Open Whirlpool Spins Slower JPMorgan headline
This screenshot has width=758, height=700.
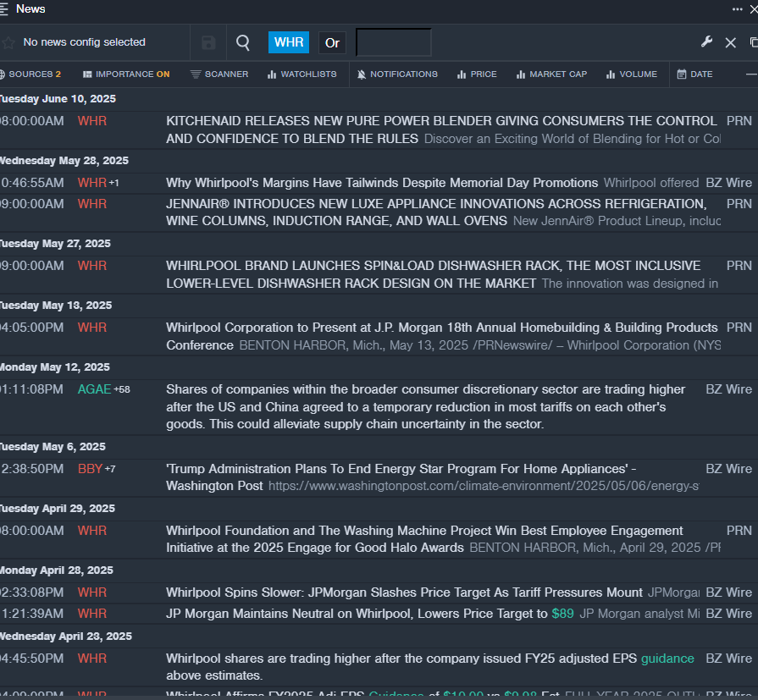coord(404,593)
